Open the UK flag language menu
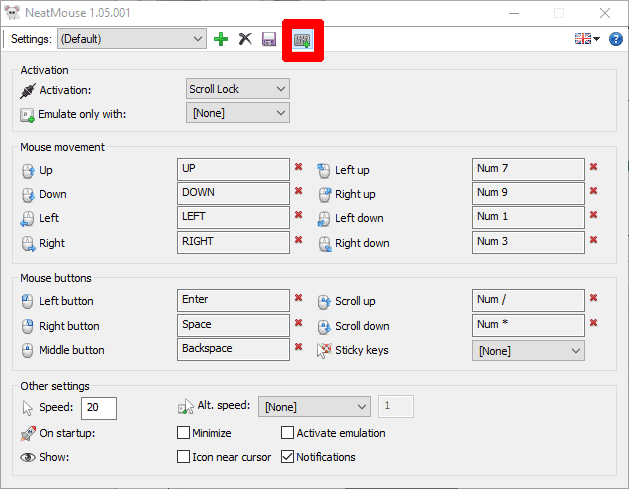Image resolution: width=629 pixels, height=489 pixels. coord(586,39)
